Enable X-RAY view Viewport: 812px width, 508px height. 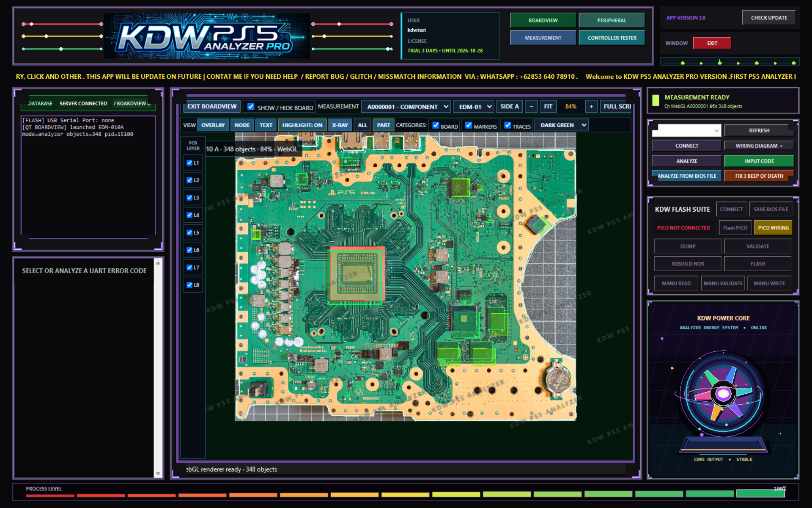click(x=340, y=125)
